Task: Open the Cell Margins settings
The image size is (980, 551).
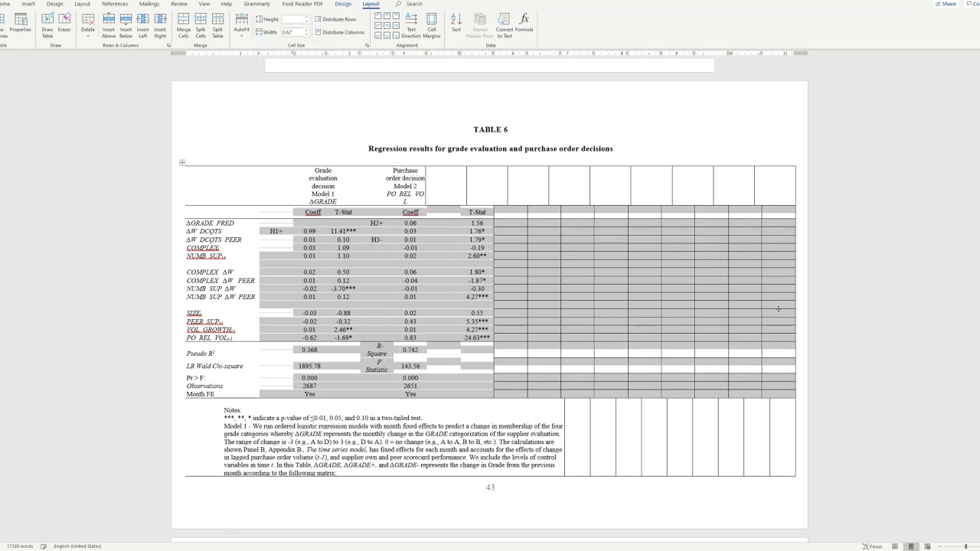Action: point(432,24)
